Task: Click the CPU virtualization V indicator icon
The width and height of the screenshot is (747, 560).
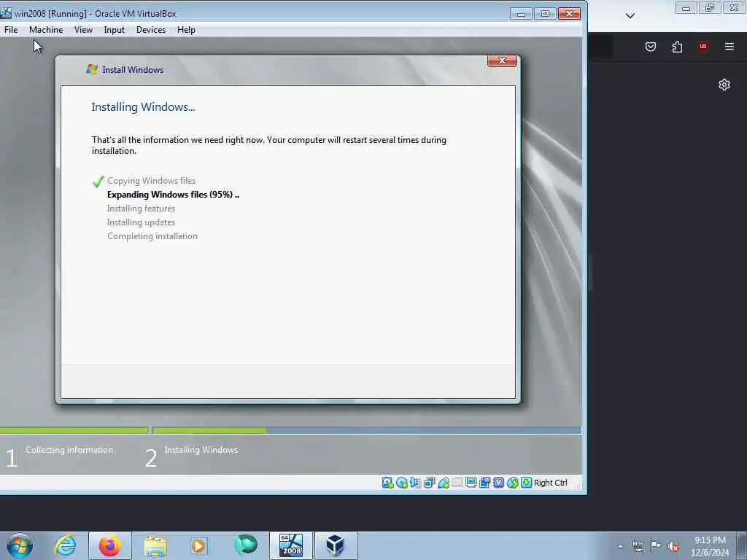Action: [498, 483]
